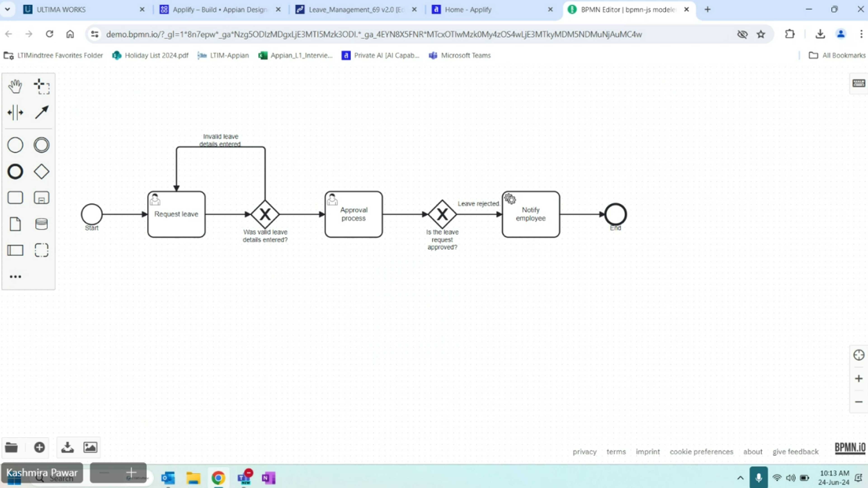Viewport: 868px width, 488px height.
Task: Open the LTIM-Appian bookmark
Action: (223, 55)
